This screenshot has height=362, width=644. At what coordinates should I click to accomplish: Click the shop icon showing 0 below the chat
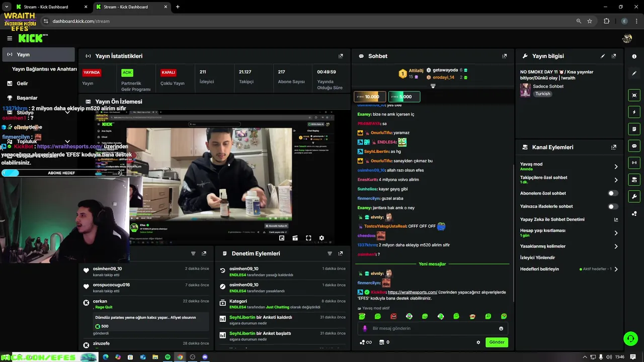point(384,342)
